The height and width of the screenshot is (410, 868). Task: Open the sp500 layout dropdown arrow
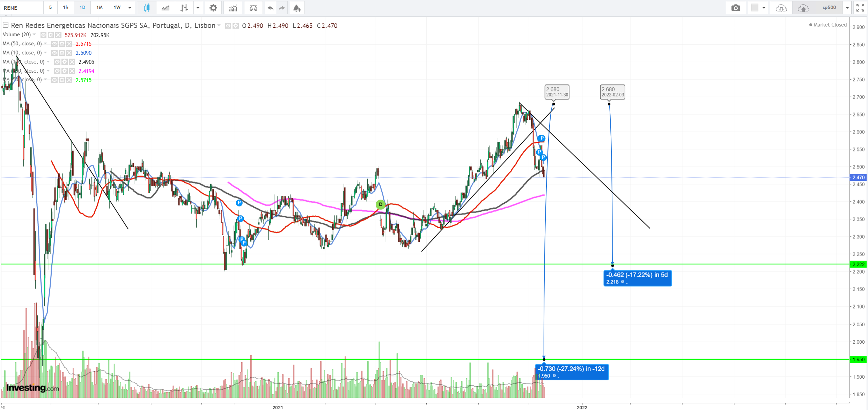tap(847, 8)
